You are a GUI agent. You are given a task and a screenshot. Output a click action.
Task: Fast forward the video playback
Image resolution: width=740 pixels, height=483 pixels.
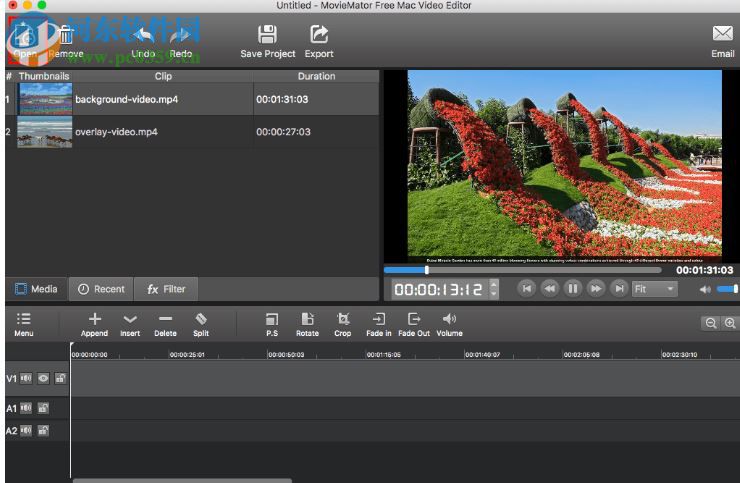tap(596, 288)
